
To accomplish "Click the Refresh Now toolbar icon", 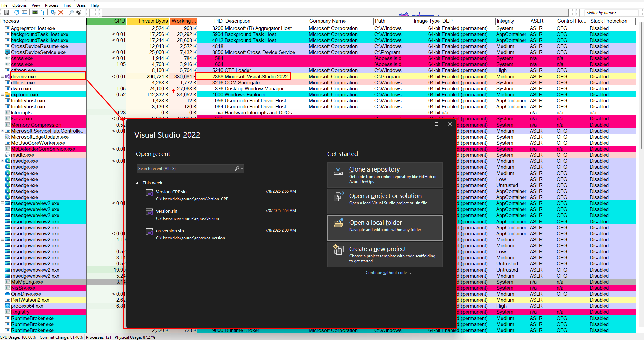I will point(16,12).
